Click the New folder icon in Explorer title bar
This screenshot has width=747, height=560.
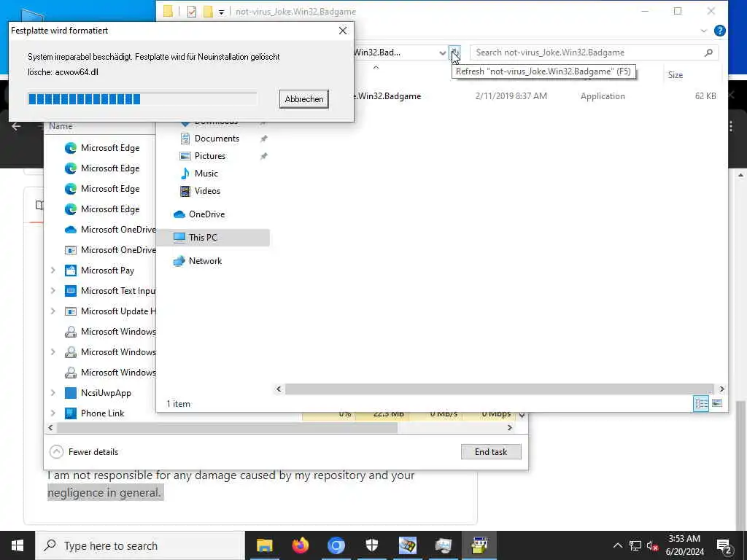pyautogui.click(x=208, y=12)
